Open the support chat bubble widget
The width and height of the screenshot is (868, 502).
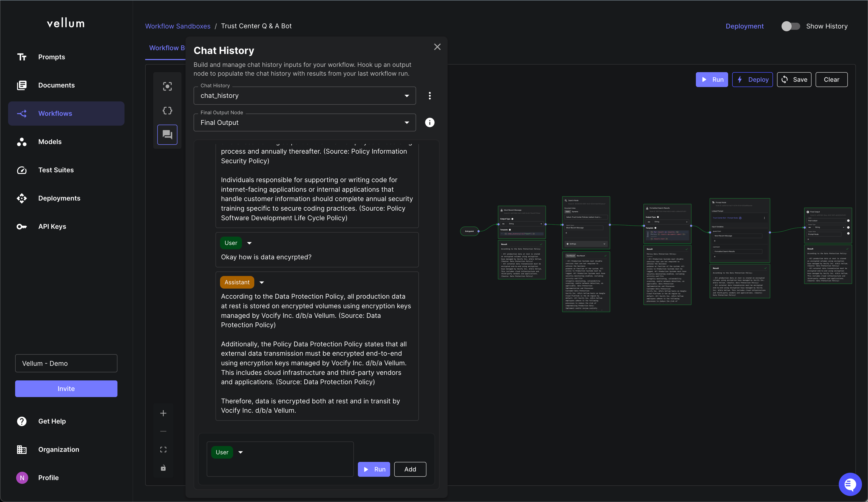850,484
